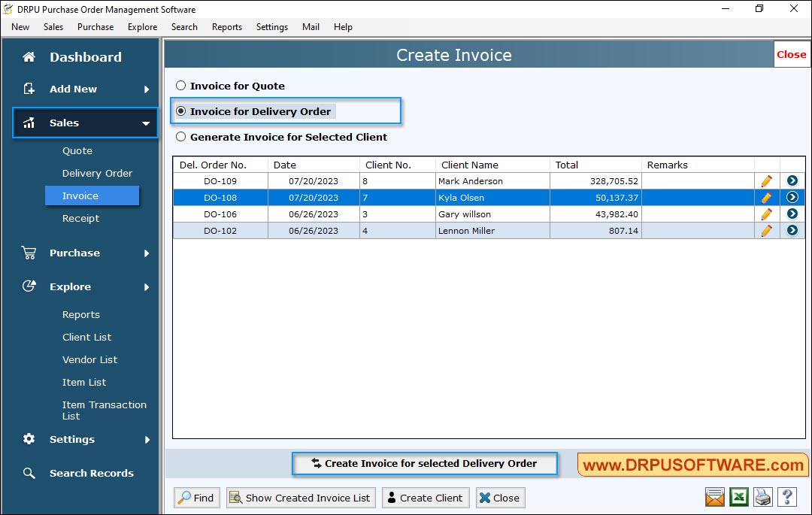
Task: Create Invoice for selected Delivery Order
Action: click(x=424, y=463)
